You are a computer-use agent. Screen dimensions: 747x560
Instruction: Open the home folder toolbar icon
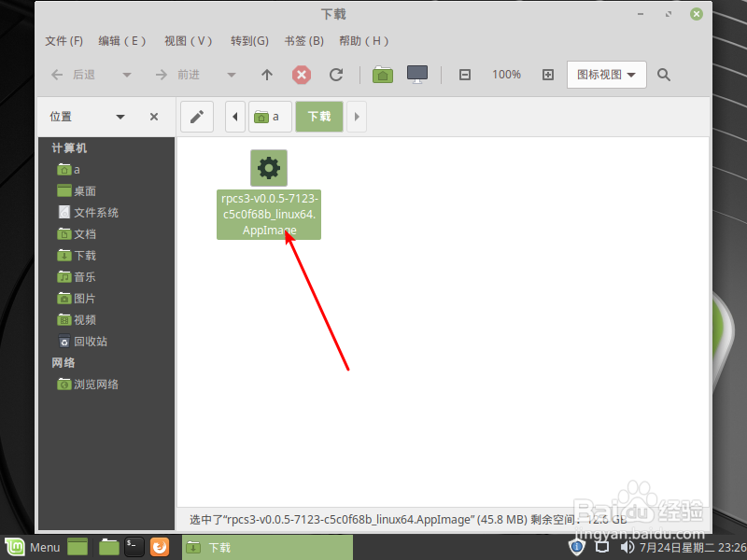[383, 75]
